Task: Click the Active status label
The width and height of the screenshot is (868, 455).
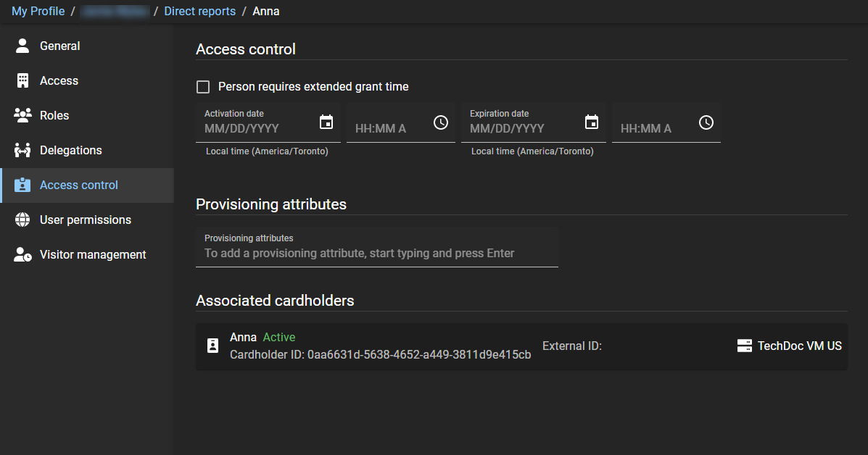Action: pos(279,337)
